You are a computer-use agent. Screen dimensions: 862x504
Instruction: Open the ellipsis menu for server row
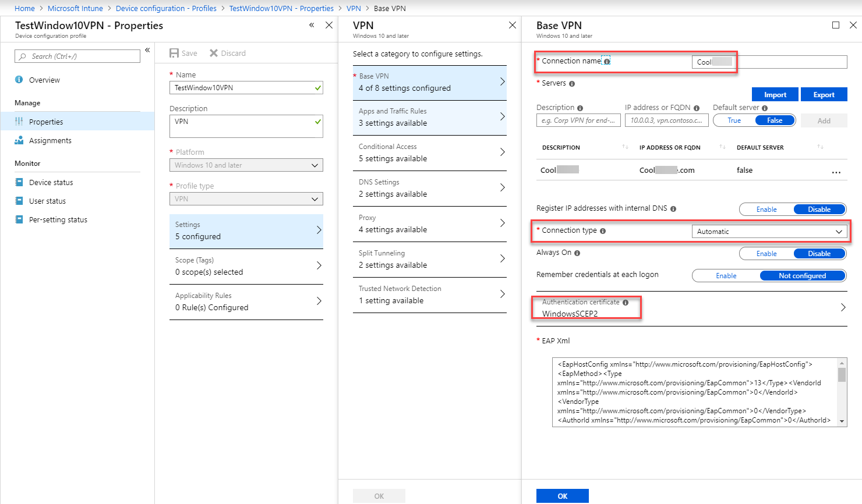(x=836, y=171)
